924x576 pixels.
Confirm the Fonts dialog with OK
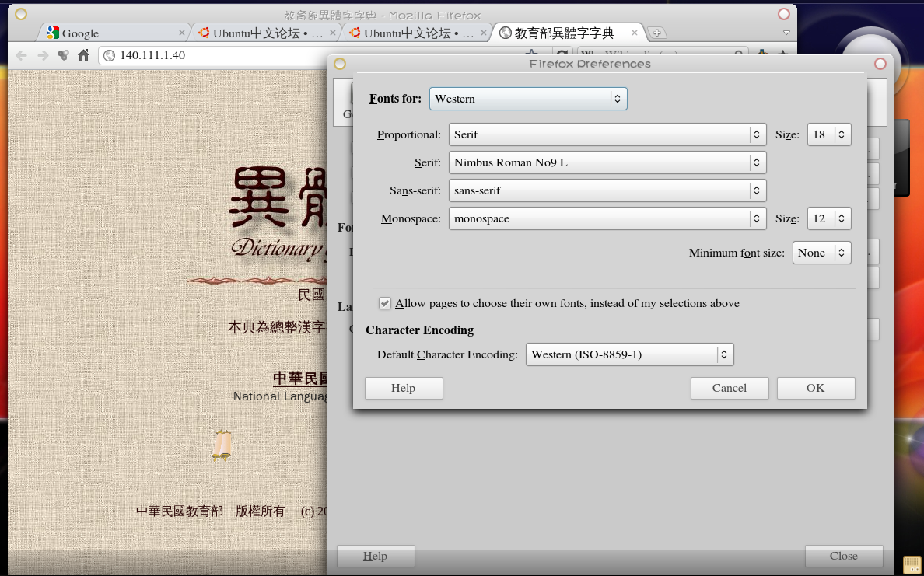(816, 388)
